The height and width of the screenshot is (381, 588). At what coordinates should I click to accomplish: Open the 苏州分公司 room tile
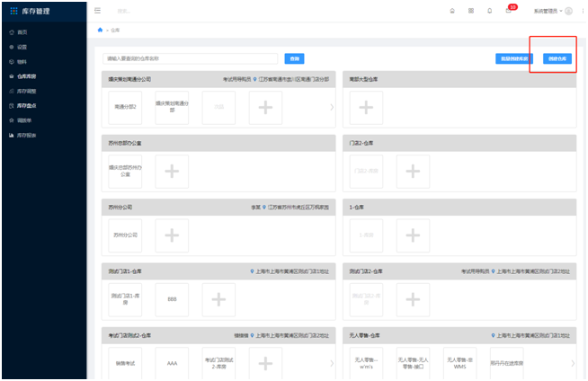pos(125,235)
